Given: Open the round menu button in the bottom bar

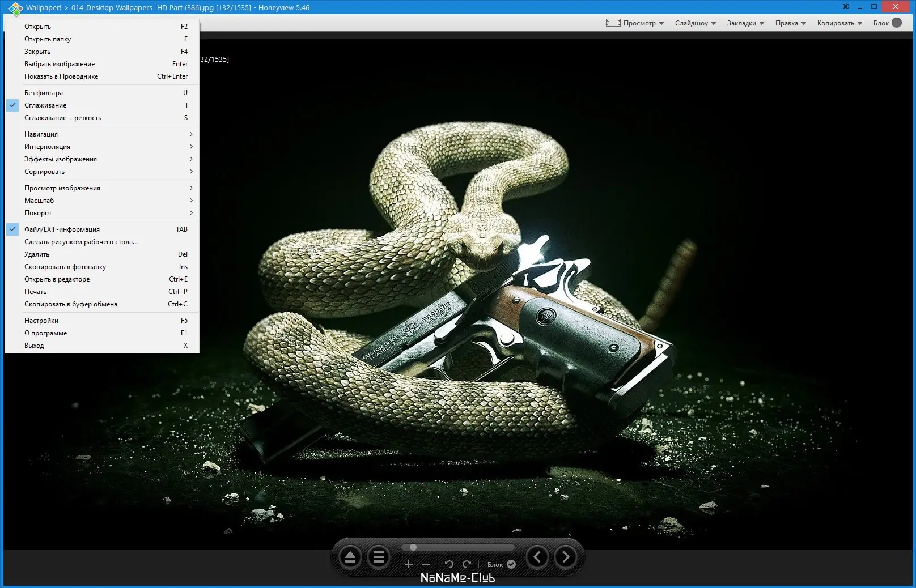Looking at the screenshot, I should click(379, 558).
